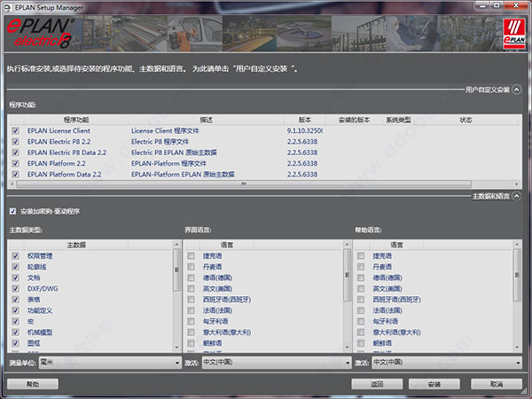532x399 pixels.
Task: Uncheck EPLAN Electric P8 Data 2.2 checkbox
Action: pyautogui.click(x=15, y=153)
